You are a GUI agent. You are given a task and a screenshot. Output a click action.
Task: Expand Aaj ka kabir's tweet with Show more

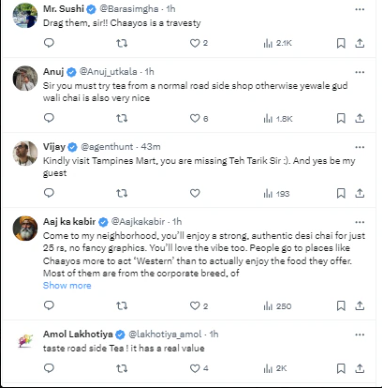tap(67, 286)
